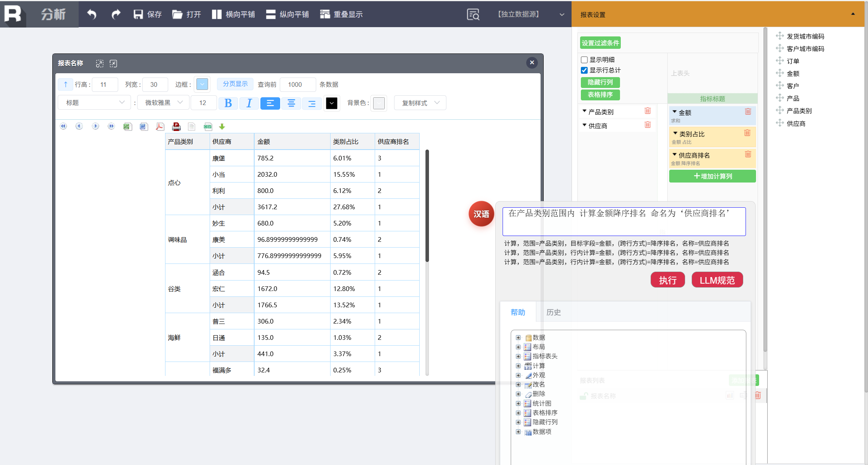Click 横向平铺 in the top menu
Viewport: 868px width, 465px height.
(x=233, y=14)
